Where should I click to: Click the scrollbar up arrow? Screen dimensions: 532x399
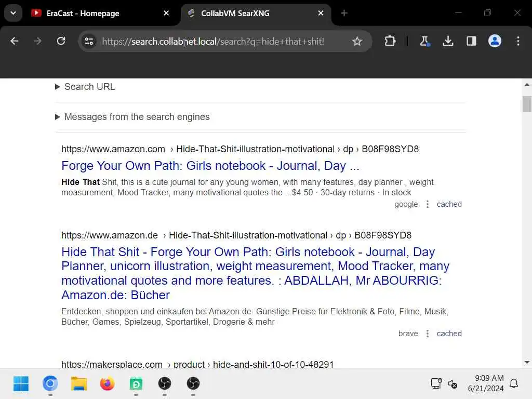pos(527,85)
